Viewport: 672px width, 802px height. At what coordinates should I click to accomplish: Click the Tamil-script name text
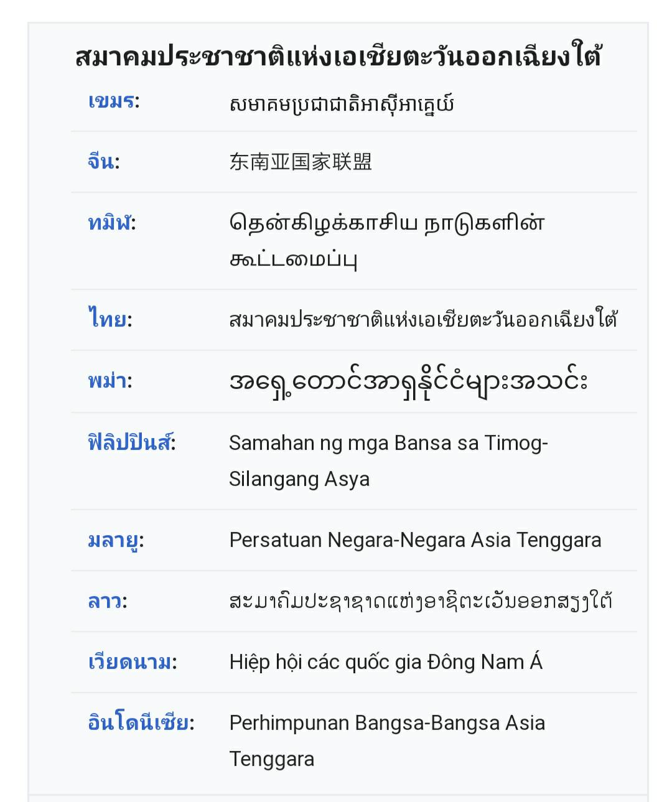(386, 240)
